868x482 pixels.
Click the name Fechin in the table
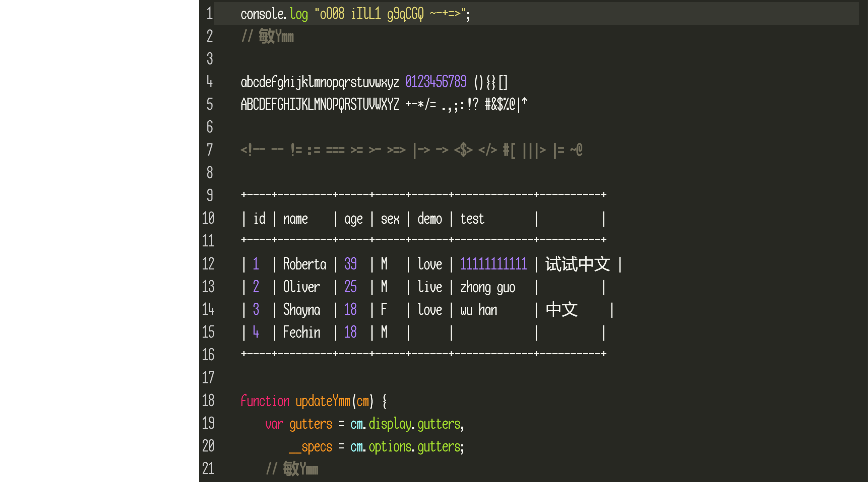coord(302,332)
